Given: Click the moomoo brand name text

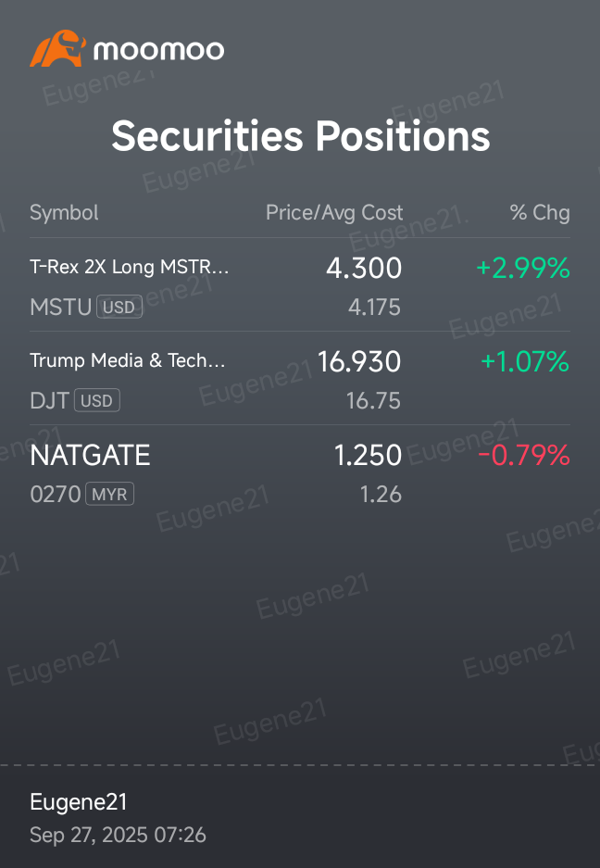Looking at the screenshot, I should click(159, 50).
